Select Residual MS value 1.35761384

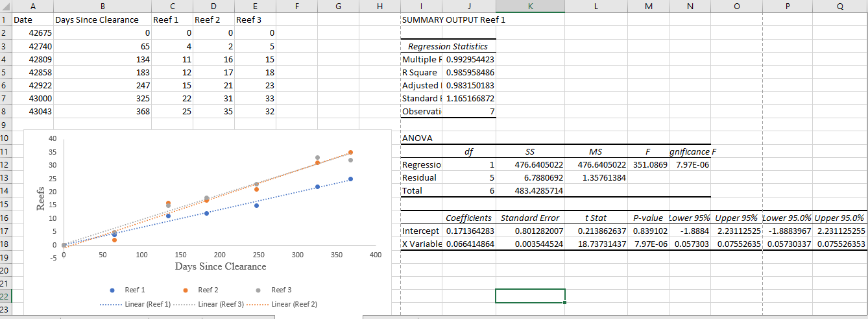tap(596, 178)
